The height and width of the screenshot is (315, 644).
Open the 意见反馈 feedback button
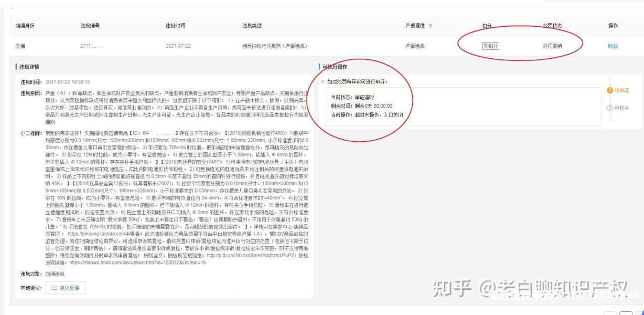[65, 288]
